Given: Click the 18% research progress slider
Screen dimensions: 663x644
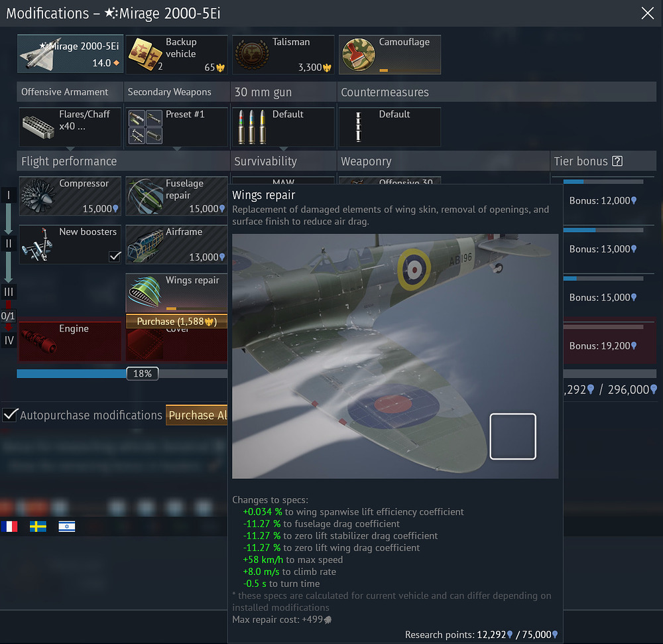Looking at the screenshot, I should (143, 373).
